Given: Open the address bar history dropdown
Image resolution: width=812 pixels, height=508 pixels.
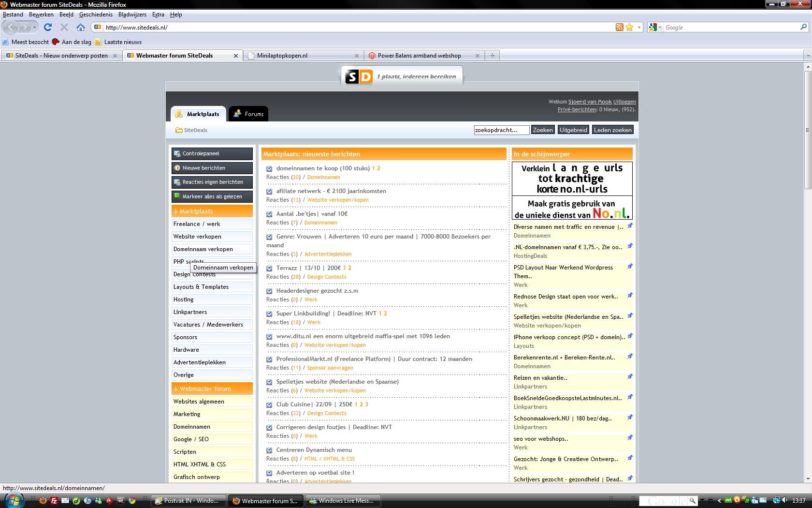Looking at the screenshot, I should (639, 28).
